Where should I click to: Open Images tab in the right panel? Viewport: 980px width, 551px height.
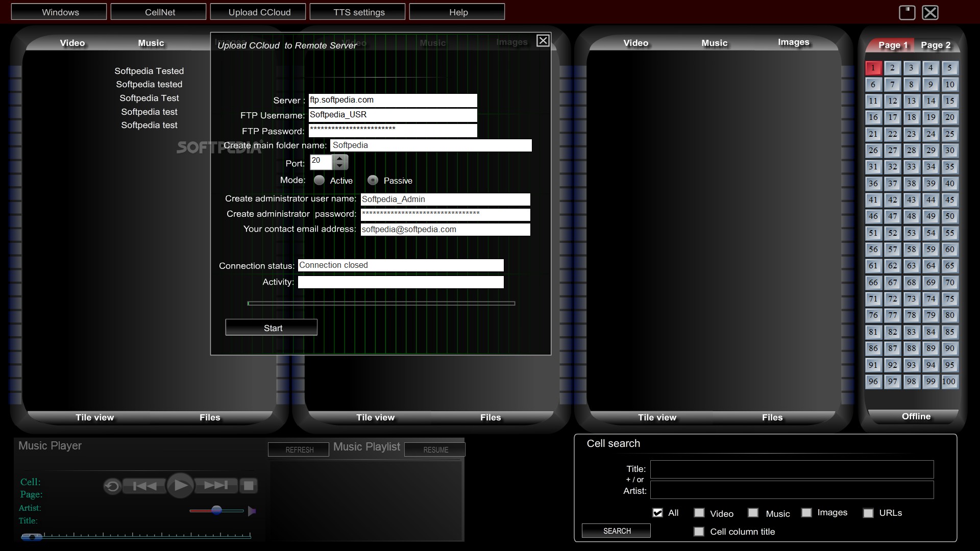coord(794,42)
